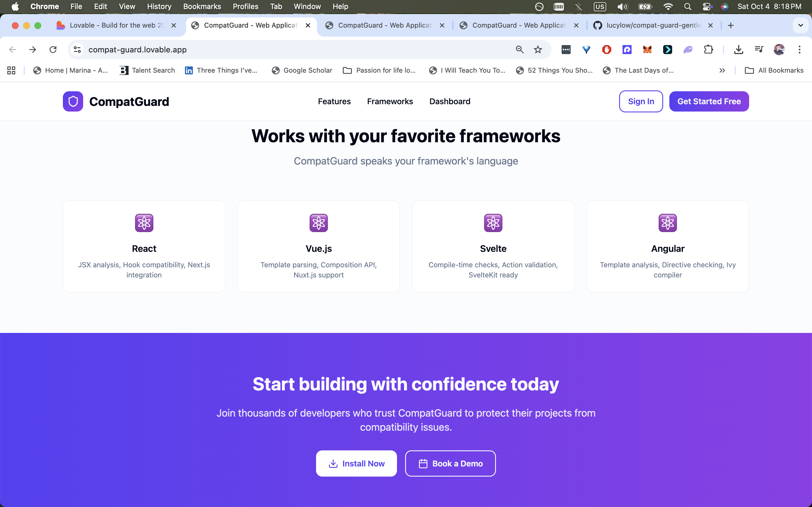Image resolution: width=812 pixels, height=507 pixels.
Task: Click the Angular card atom icon
Action: tap(667, 223)
